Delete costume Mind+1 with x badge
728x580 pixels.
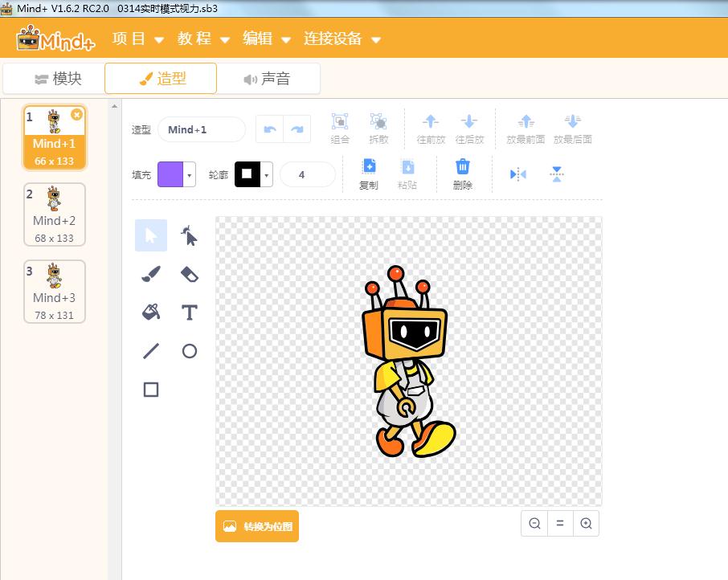[x=76, y=114]
